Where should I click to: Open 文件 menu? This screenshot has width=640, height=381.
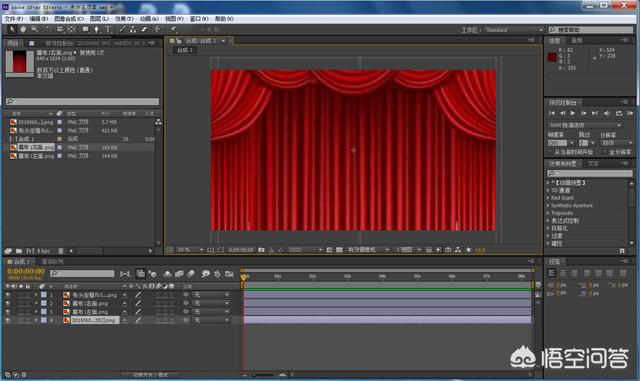coord(14,19)
